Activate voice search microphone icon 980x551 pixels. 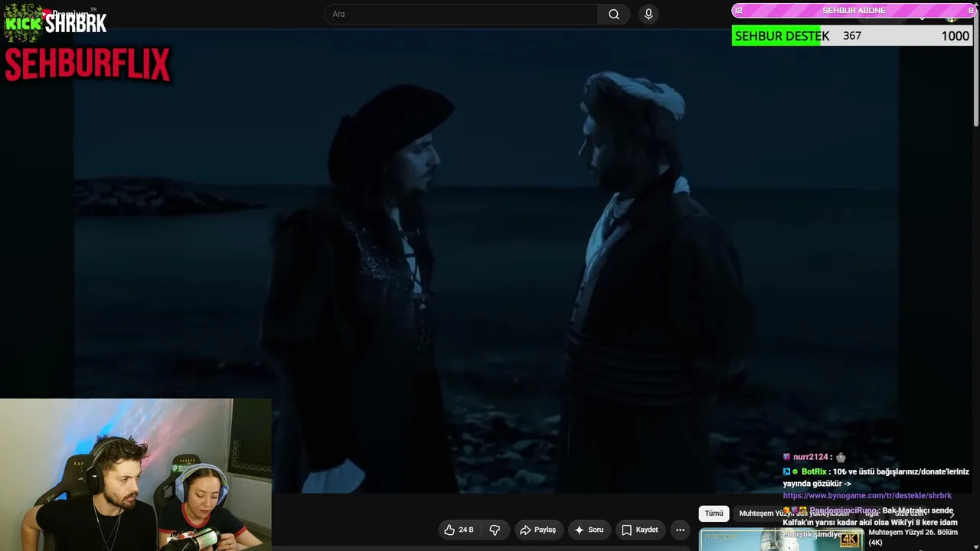[x=648, y=14]
